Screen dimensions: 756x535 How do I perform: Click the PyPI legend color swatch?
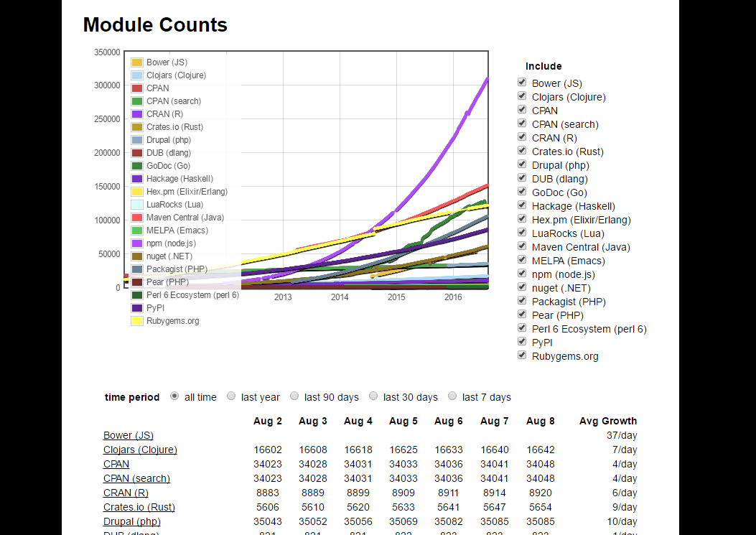(137, 308)
